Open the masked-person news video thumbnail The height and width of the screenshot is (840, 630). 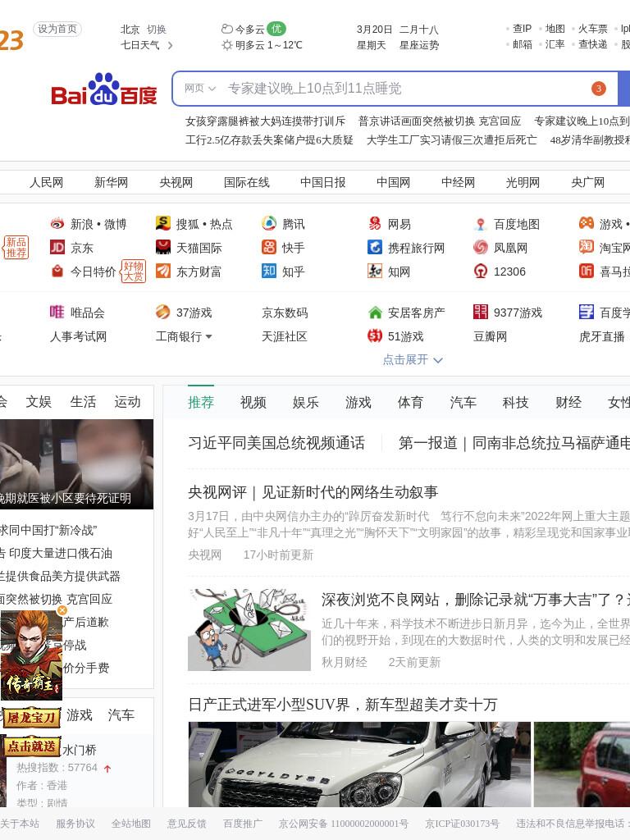tap(76, 464)
